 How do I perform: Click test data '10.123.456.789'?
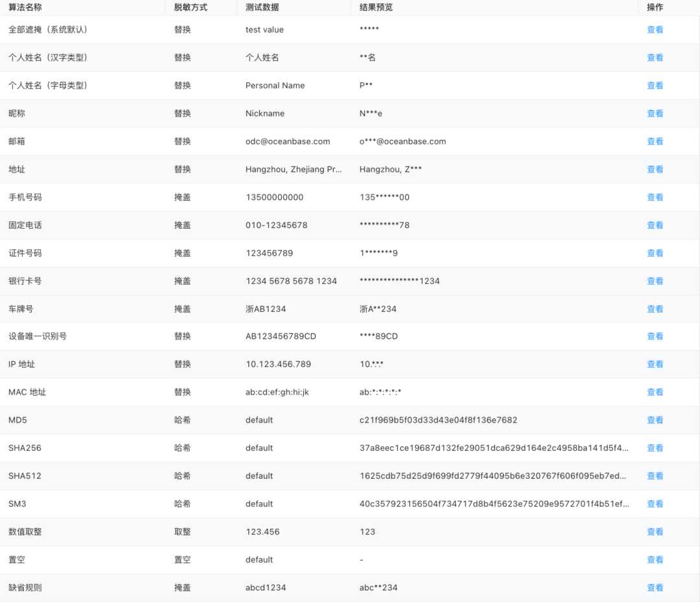point(278,364)
